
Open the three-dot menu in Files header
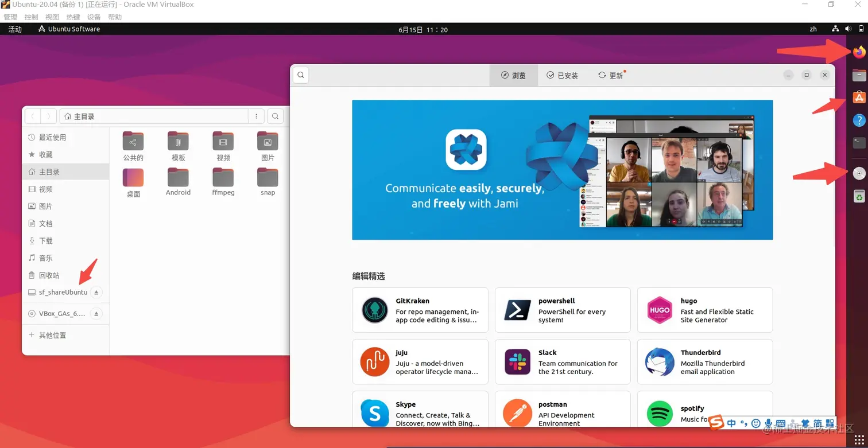[x=256, y=116]
